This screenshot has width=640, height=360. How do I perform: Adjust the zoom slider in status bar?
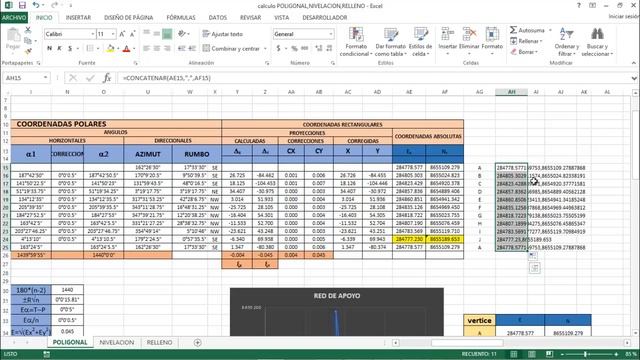[586, 354]
